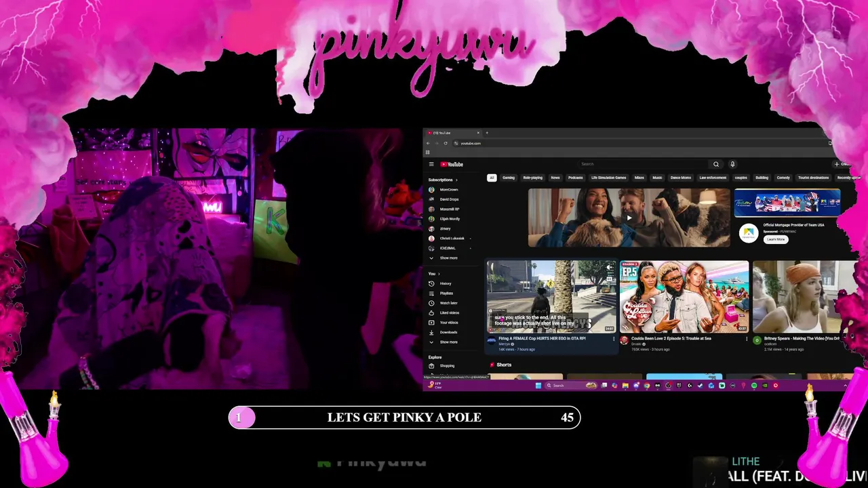Screen dimensions: 868x488
Task: Play the featured dog ad video
Action: tap(629, 218)
